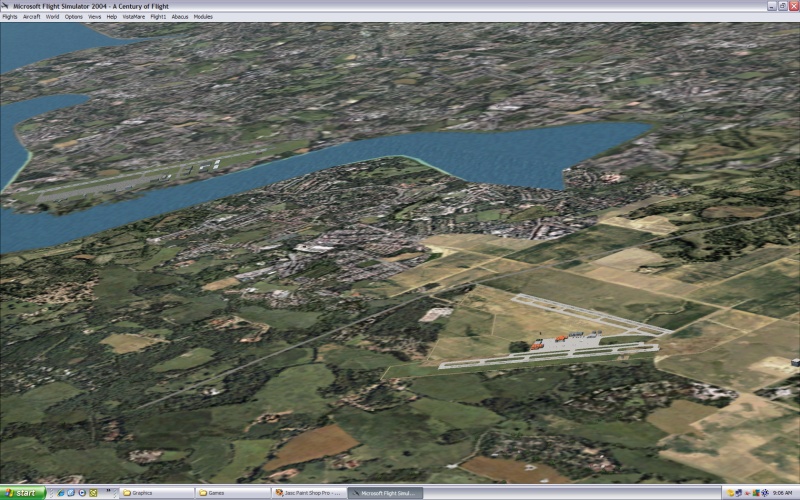This screenshot has width=800, height=500.
Task: Click the Microsoft Flight Simulator taskbar button
Action: tap(386, 493)
